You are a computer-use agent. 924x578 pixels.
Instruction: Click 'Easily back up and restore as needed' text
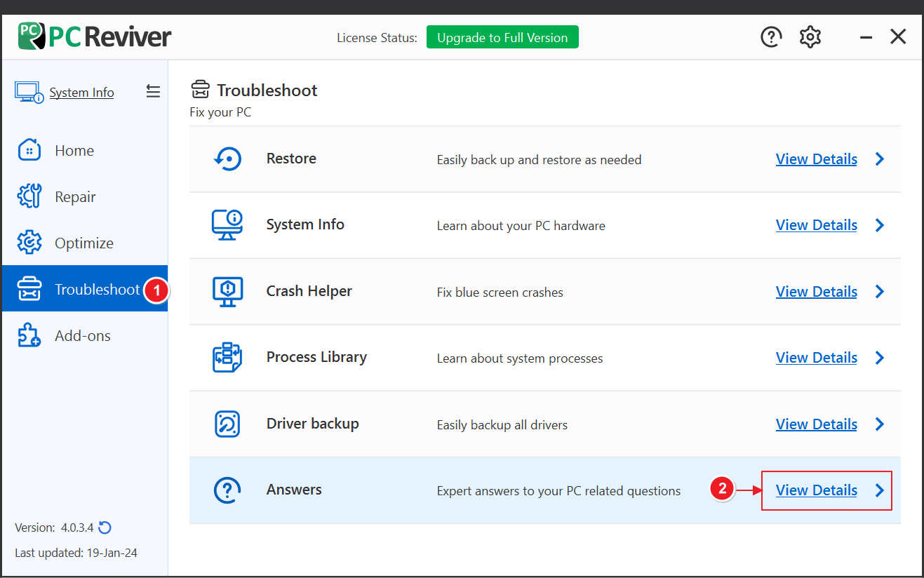point(540,160)
